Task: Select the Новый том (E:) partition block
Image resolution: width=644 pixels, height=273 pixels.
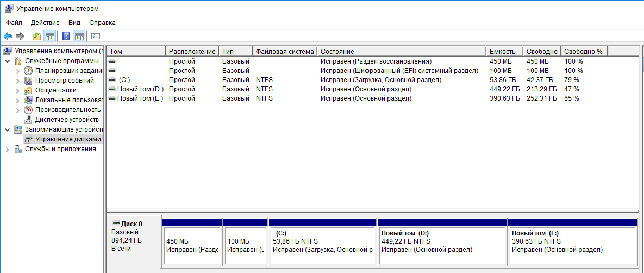Action: click(573, 242)
